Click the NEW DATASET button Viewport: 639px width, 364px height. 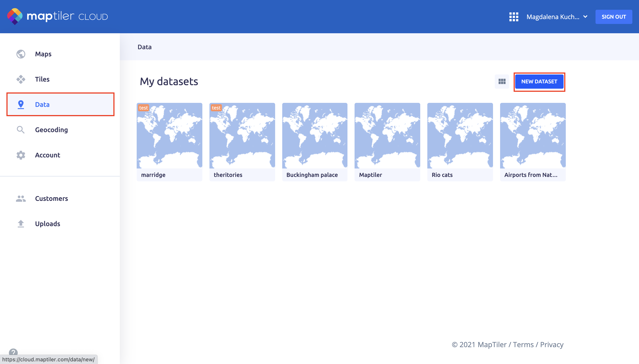pyautogui.click(x=539, y=82)
